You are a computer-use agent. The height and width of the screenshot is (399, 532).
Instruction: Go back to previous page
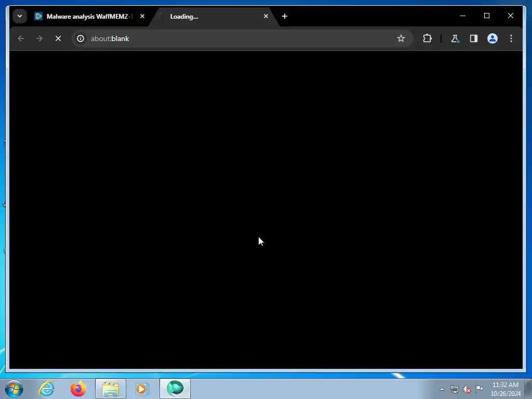(21, 38)
